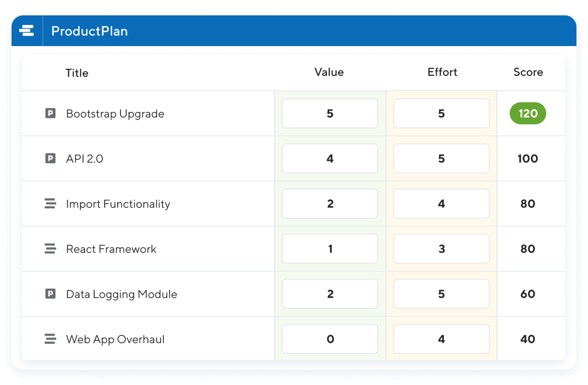Viewport: 588px width, 385px height.
Task: Click the Effort input for React Framework
Action: 441,249
